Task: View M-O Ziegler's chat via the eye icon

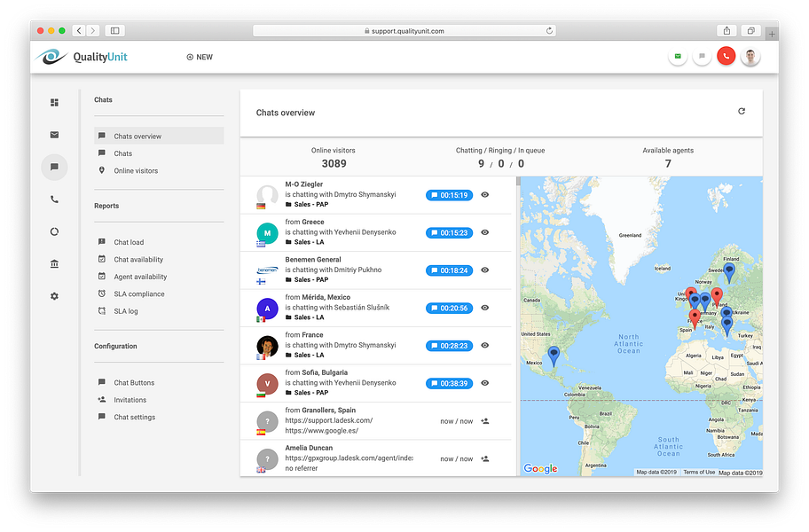Action: click(484, 195)
